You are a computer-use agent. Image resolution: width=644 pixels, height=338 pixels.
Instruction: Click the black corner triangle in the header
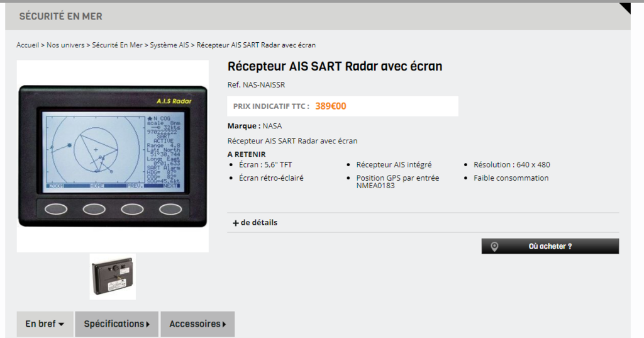click(625, 8)
